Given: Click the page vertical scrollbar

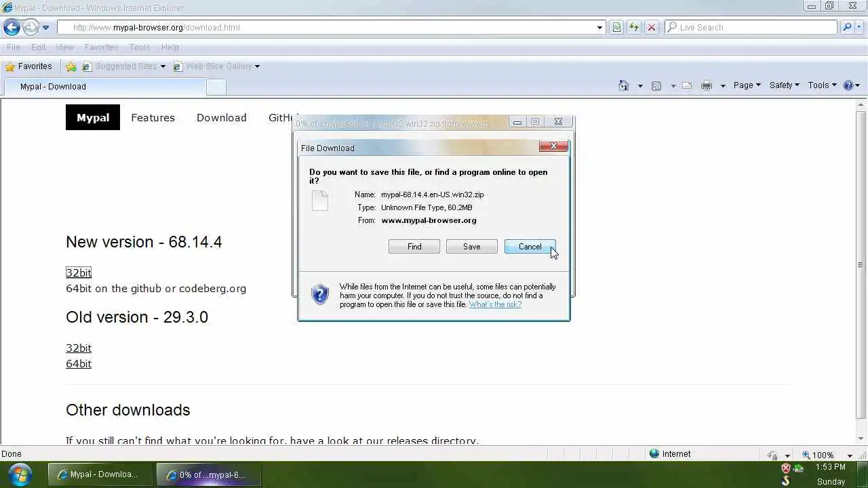Looking at the screenshot, I should [861, 264].
